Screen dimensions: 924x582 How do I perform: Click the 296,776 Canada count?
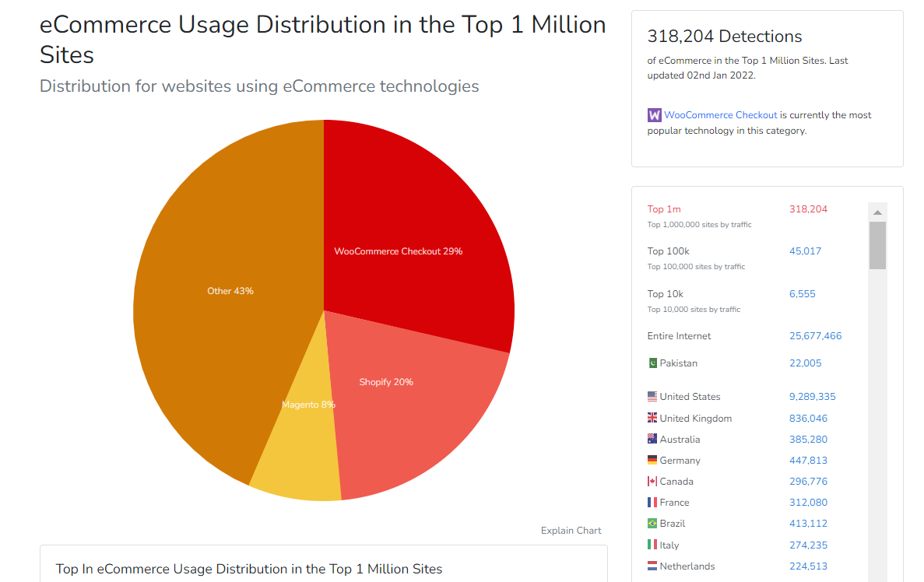coord(808,482)
